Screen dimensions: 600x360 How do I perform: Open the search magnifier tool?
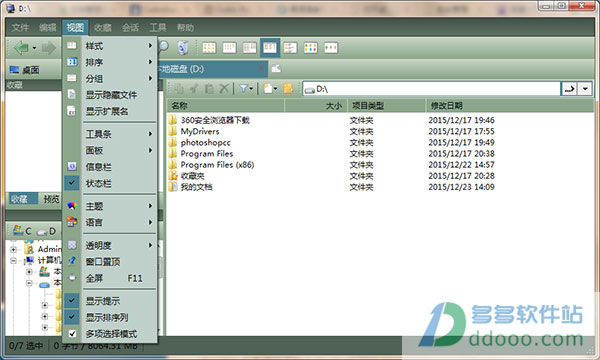point(163,47)
